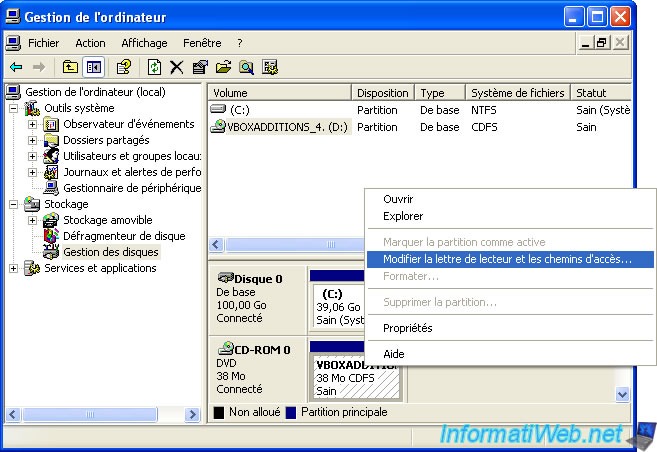This screenshot has height=452, width=657.
Task: Click the Gestion des disques icon
Action: 51,252
